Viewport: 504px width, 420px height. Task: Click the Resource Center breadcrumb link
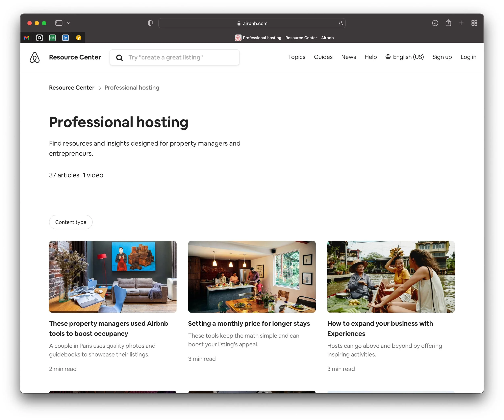[72, 88]
